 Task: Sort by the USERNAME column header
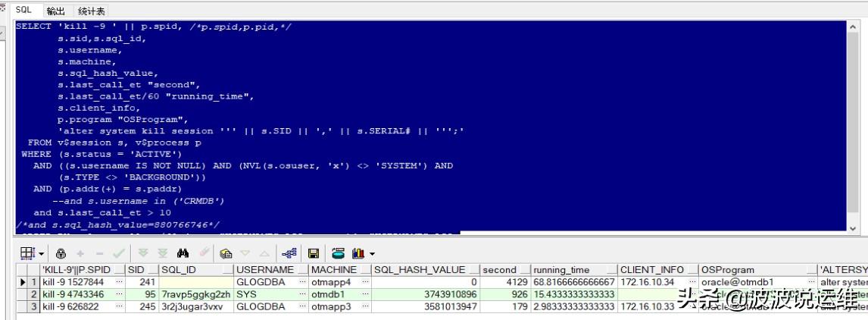coord(264,269)
